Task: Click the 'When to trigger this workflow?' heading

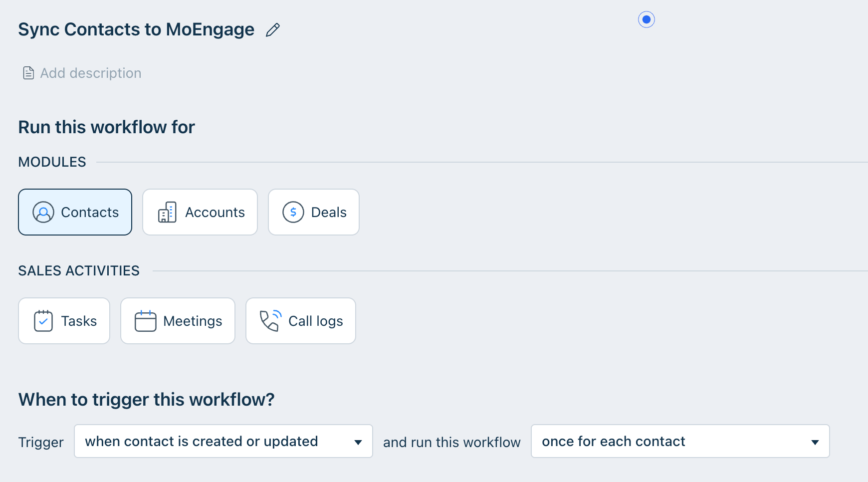Action: (147, 400)
